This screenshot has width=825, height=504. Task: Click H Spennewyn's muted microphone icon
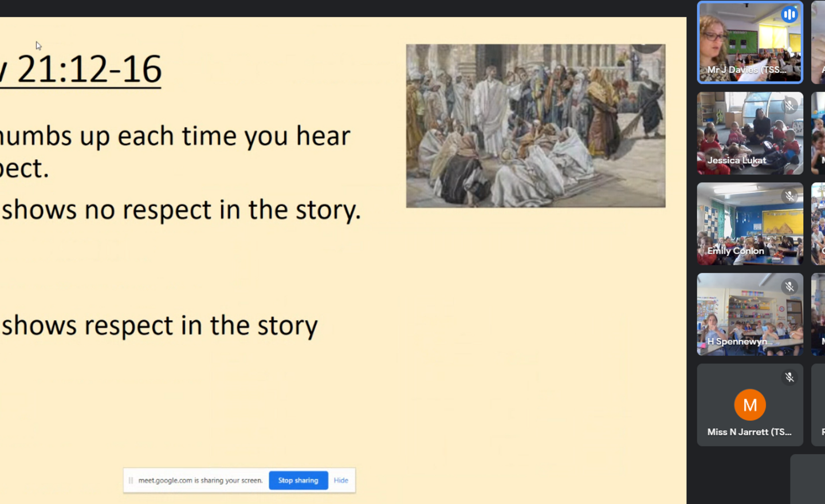(789, 286)
